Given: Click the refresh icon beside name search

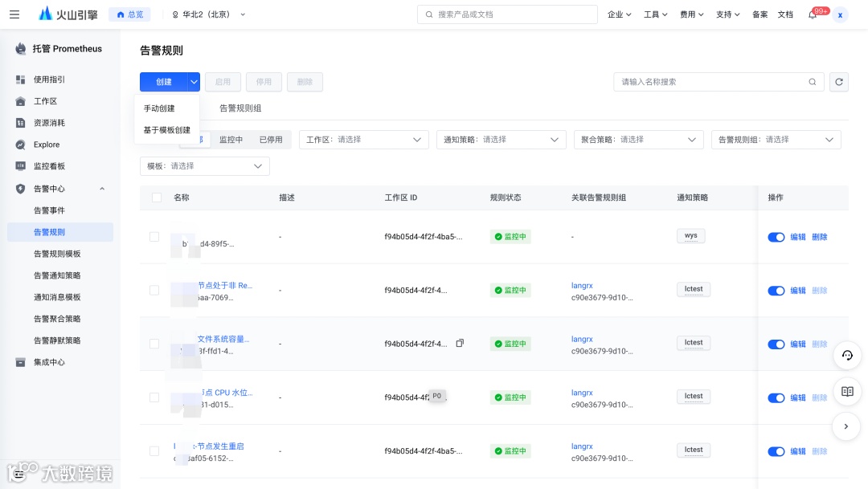Looking at the screenshot, I should (x=838, y=82).
